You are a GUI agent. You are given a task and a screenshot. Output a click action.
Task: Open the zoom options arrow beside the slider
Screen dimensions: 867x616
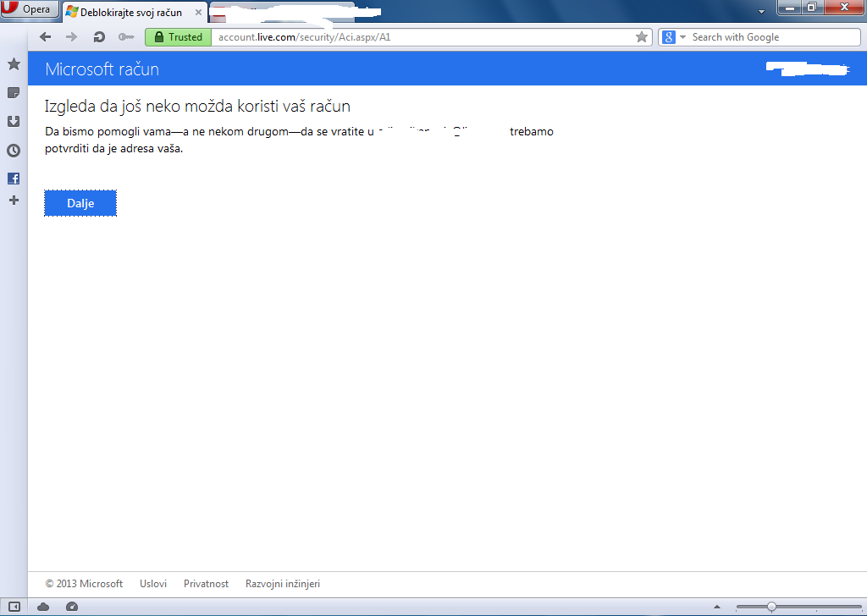pyautogui.click(x=717, y=607)
